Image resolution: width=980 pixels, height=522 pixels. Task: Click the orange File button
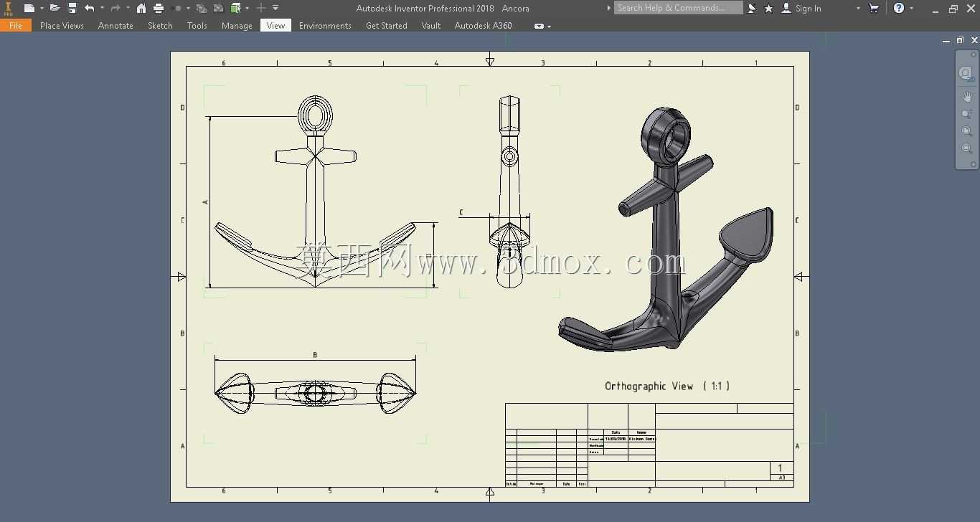tap(16, 25)
